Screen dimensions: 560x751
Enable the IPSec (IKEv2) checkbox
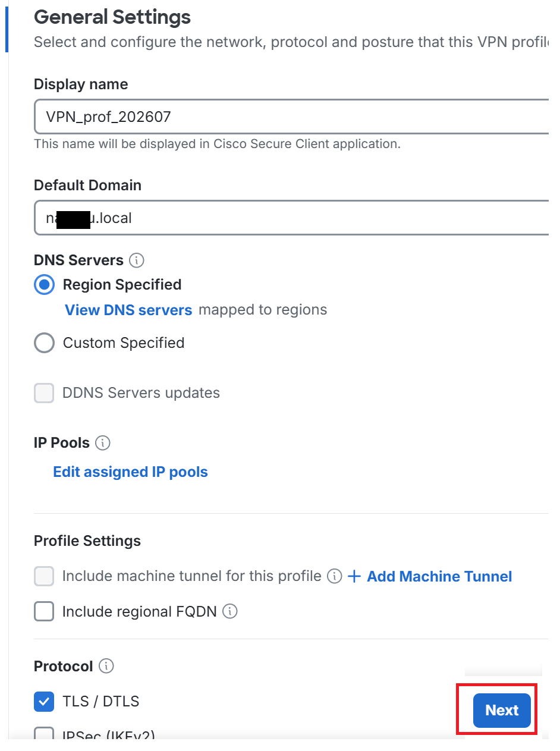(x=44, y=734)
